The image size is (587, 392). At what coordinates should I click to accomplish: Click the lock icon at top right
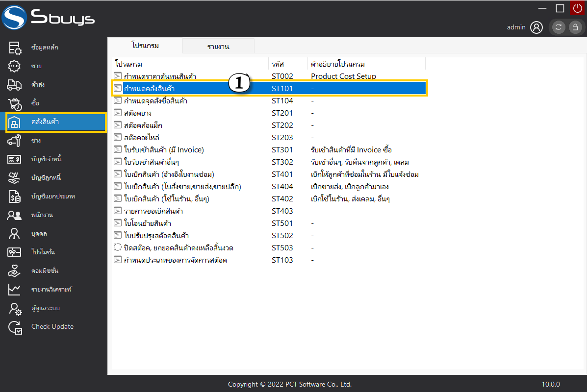(575, 27)
